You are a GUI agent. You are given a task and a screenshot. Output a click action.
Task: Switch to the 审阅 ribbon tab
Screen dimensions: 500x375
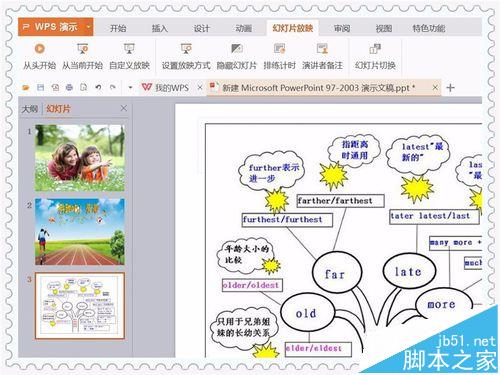click(342, 28)
